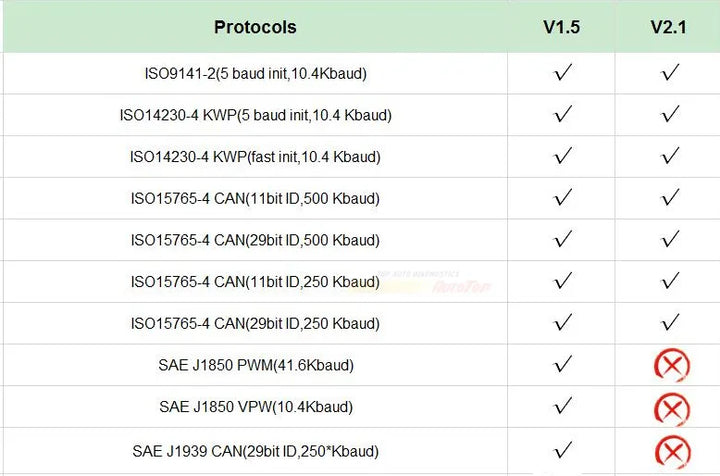Click the SAE J1939 CAN(29bit ID,250*Kbaud) cell
720x476 pixels.
click(x=255, y=451)
